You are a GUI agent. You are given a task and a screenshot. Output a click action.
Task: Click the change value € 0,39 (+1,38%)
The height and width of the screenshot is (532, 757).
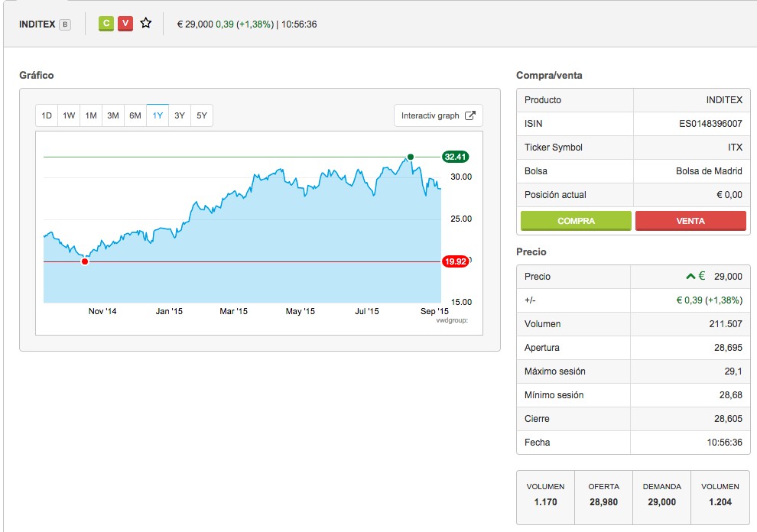pos(709,300)
